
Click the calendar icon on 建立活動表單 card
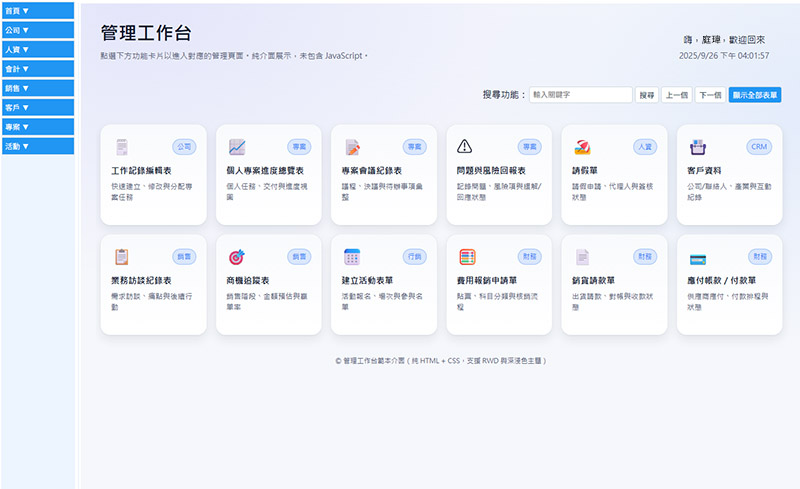(x=352, y=257)
